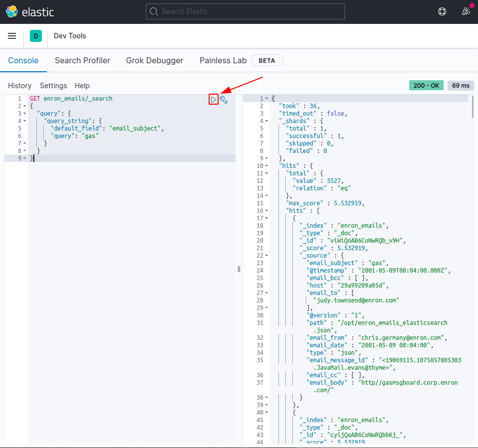Screen dimensions: 478x448
Task: Open the console History menu
Action: tap(19, 86)
